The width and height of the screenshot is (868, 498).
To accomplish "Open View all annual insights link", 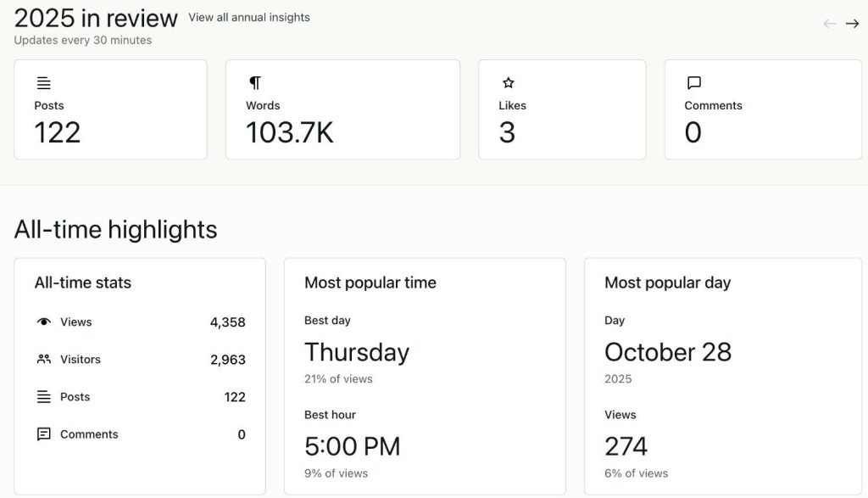I will 249,17.
